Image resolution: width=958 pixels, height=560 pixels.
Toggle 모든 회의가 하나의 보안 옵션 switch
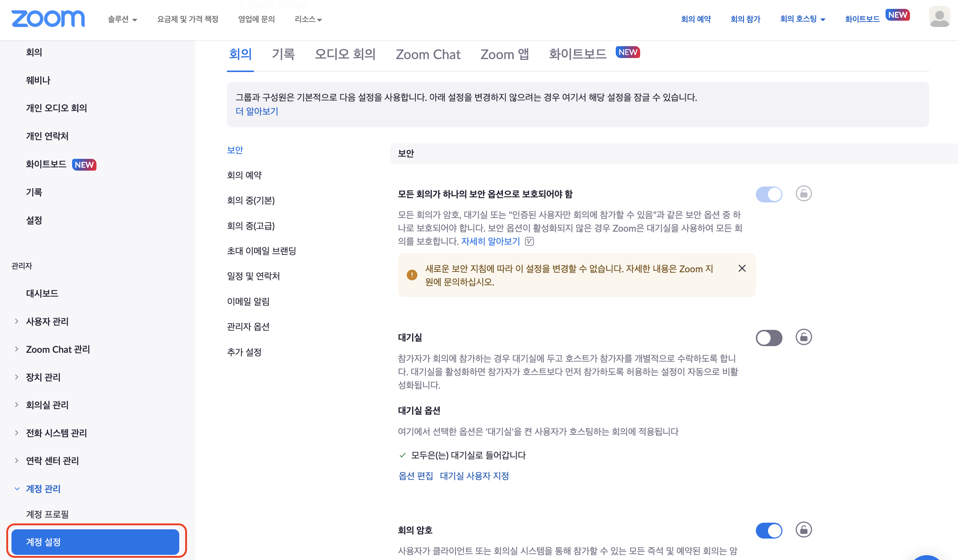(x=769, y=195)
